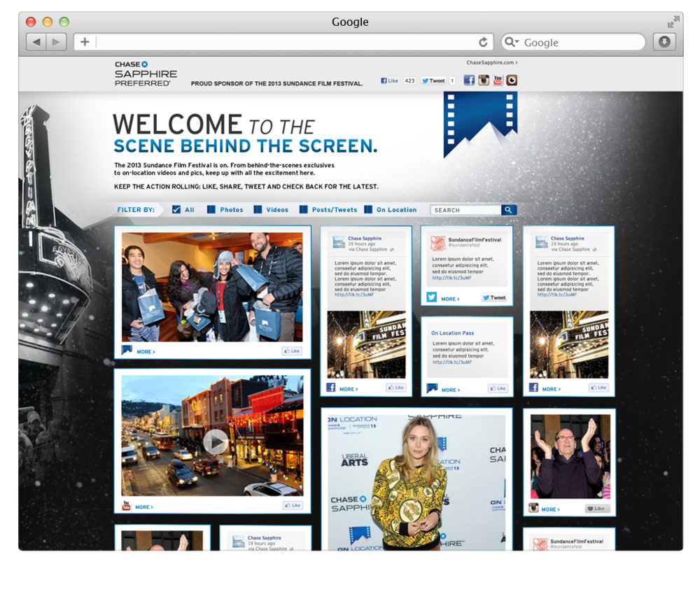Image resolution: width=700 pixels, height=613 pixels.
Task: Click Twitter bird icon on Sundance tweet card
Action: (431, 297)
